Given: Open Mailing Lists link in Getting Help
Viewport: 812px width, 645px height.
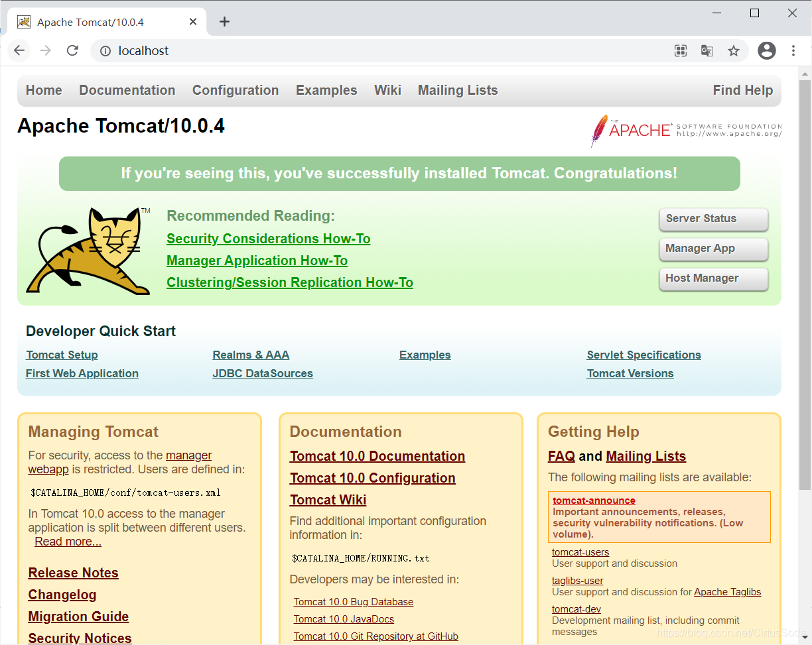Looking at the screenshot, I should 646,456.
